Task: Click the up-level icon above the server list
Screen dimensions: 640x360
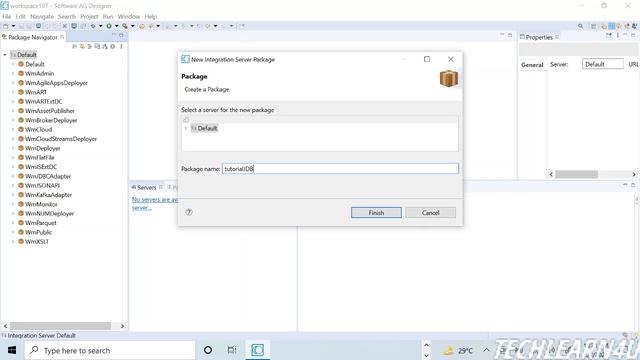Action: coord(186,120)
